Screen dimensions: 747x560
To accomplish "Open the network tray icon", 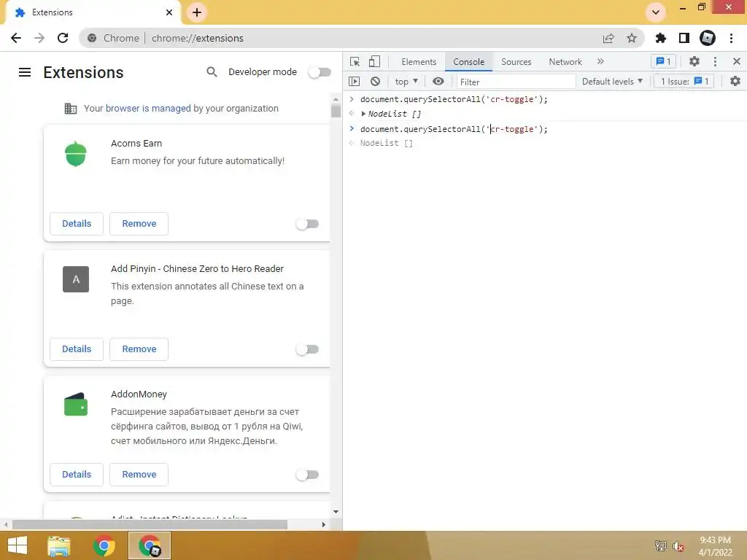I will click(x=660, y=546).
